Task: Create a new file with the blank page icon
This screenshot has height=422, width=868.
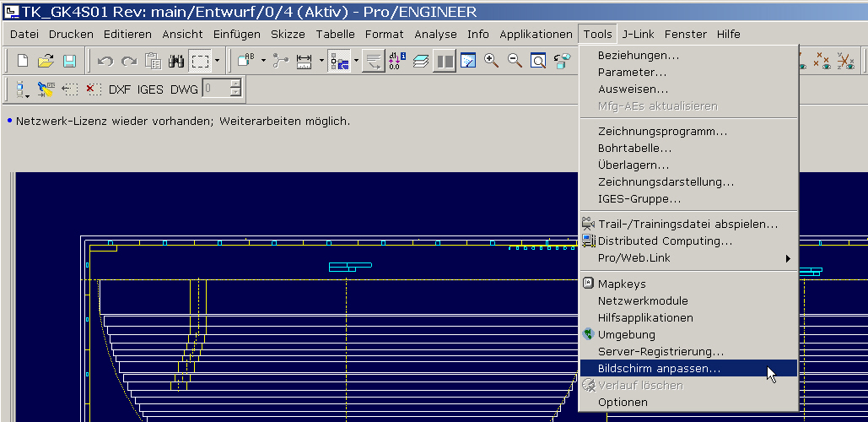Action: pos(23,61)
